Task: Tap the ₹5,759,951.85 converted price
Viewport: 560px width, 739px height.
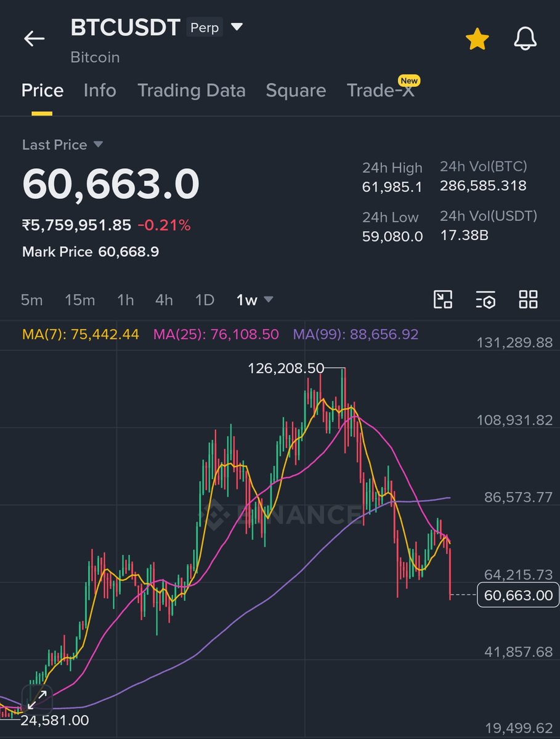Action: tap(76, 225)
